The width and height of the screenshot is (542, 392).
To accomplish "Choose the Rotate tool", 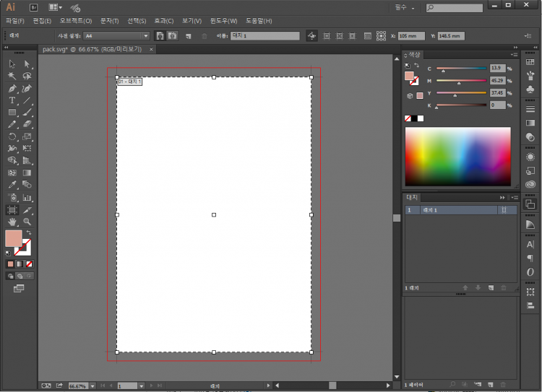I will (x=12, y=136).
